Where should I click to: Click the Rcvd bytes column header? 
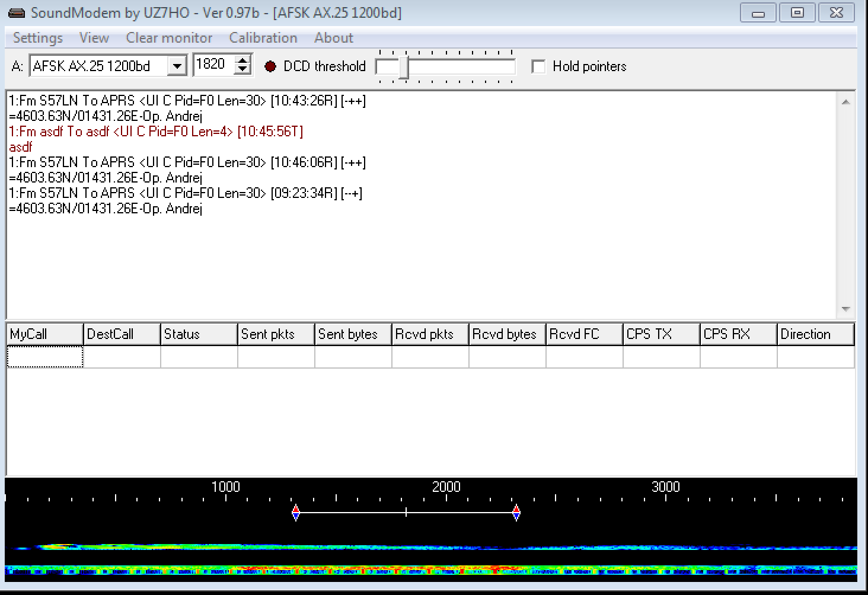pyautogui.click(x=508, y=334)
